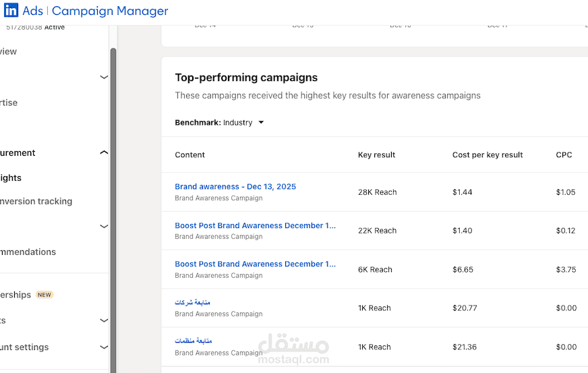This screenshot has height=373, width=588.
Task: Expand the chevron just below Conversion tracking
Action: pyautogui.click(x=104, y=227)
